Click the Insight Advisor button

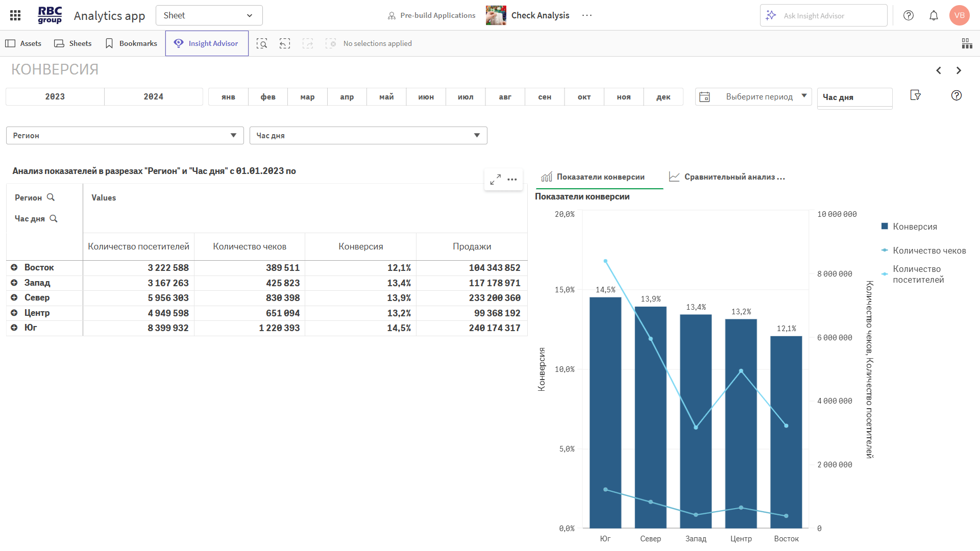click(207, 43)
